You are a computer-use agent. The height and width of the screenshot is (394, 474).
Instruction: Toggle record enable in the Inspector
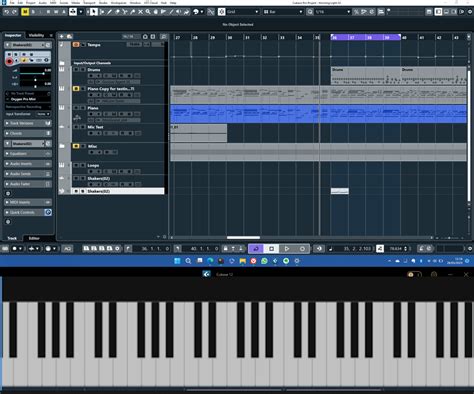9,61
